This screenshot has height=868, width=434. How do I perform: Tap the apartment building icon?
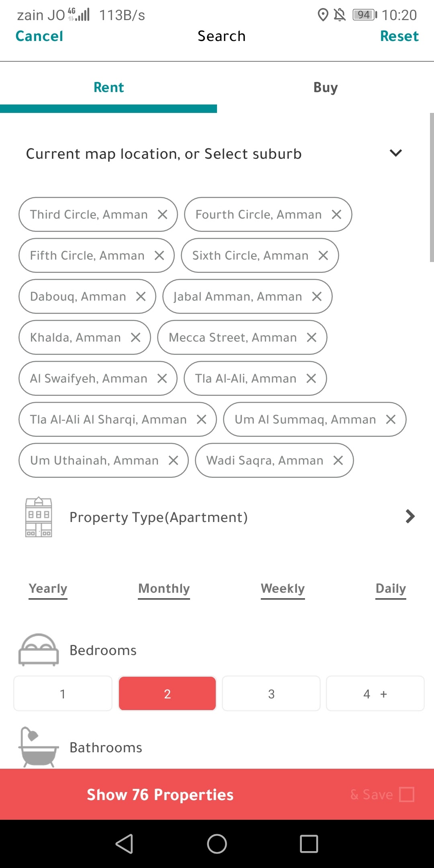pyautogui.click(x=39, y=517)
